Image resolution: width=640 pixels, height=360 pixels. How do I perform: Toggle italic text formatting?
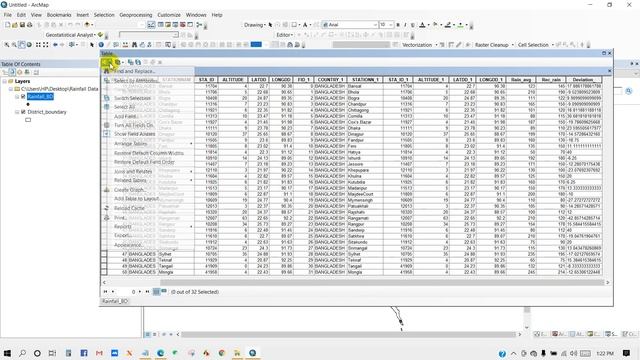405,25
